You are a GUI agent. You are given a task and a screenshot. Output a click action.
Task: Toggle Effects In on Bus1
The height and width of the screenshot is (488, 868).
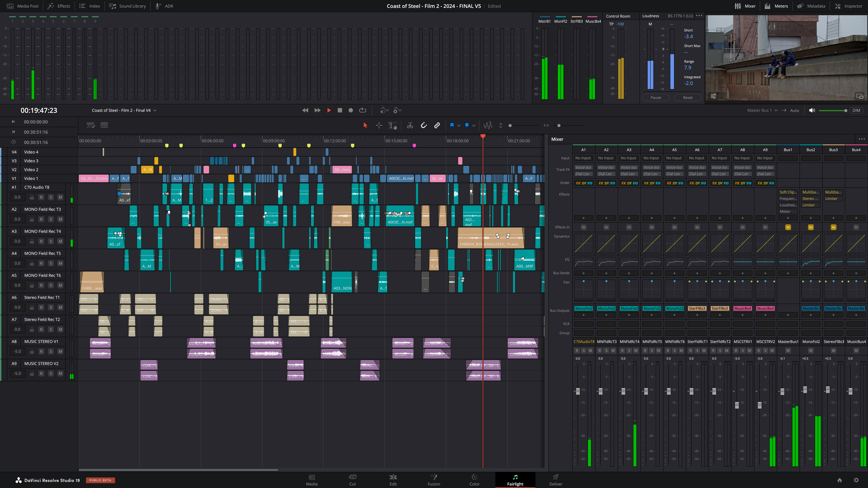tap(788, 227)
